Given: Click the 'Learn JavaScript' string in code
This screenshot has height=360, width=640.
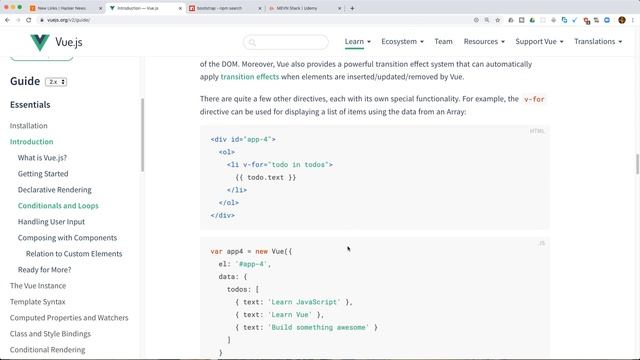Looking at the screenshot, I should [x=304, y=302].
